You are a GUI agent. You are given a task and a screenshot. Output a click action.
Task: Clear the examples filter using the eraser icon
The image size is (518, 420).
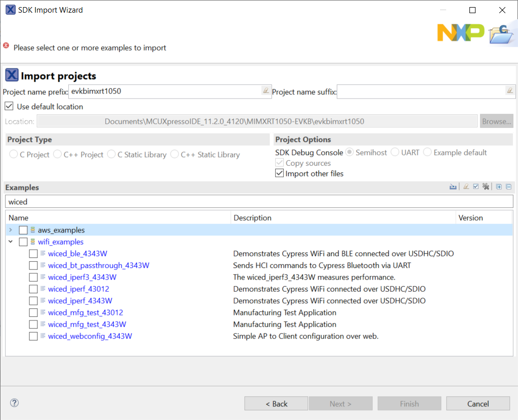[x=466, y=186]
